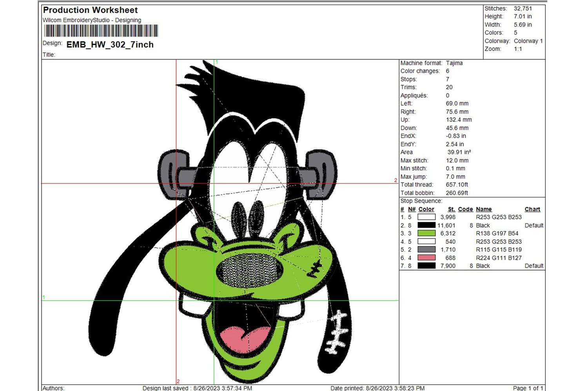Click "Default" chart in stop row 2
The width and height of the screenshot is (588, 391).
coord(534,225)
